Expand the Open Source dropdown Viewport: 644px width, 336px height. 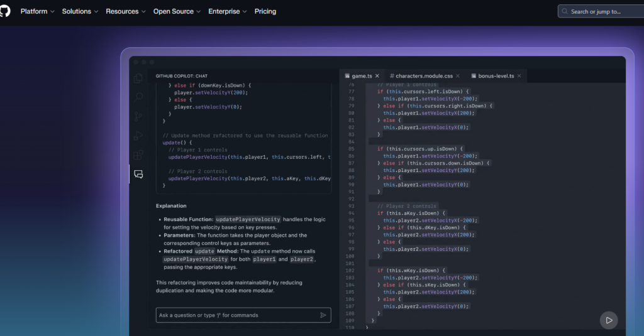tap(177, 11)
